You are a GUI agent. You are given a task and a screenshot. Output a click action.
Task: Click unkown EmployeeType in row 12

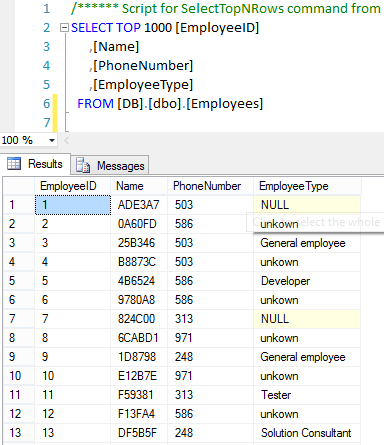pyautogui.click(x=307, y=414)
